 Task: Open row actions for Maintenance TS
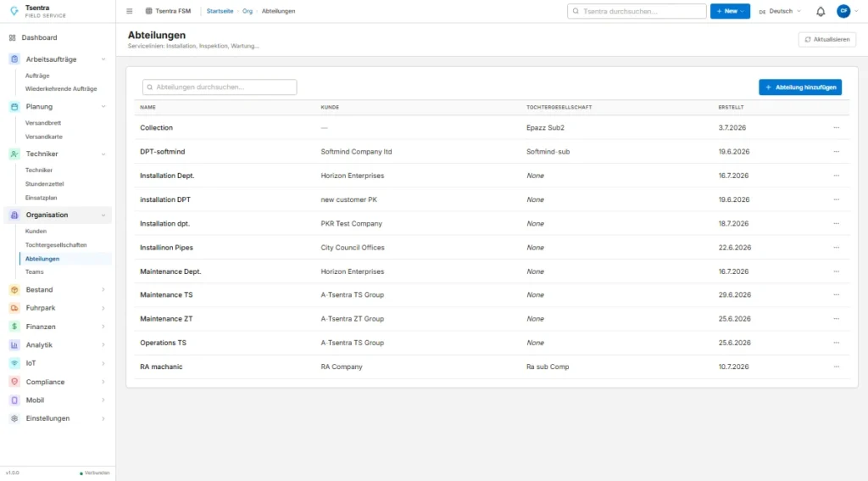click(836, 295)
